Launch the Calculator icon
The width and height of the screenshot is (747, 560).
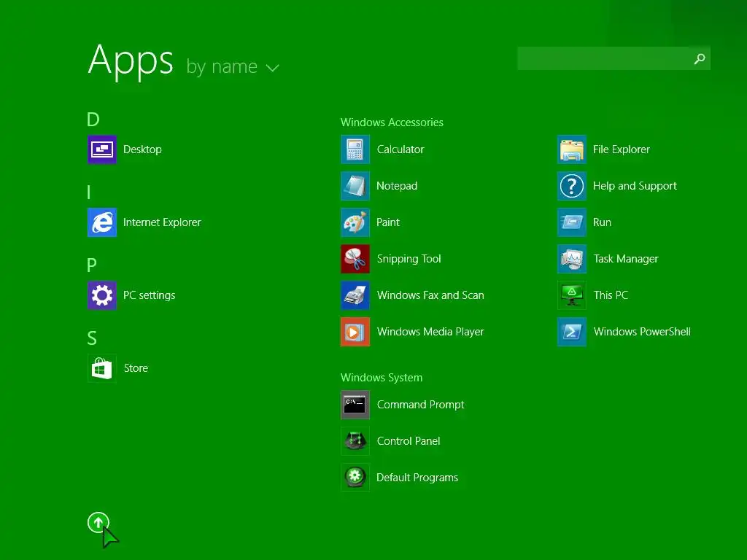[355, 149]
